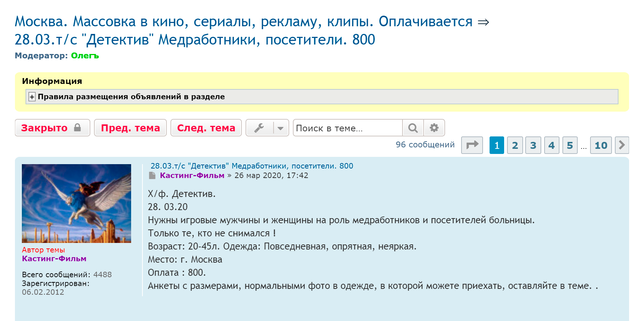This screenshot has width=644, height=321.
Task: Open moderator Олегъ profile link
Action: (x=85, y=56)
